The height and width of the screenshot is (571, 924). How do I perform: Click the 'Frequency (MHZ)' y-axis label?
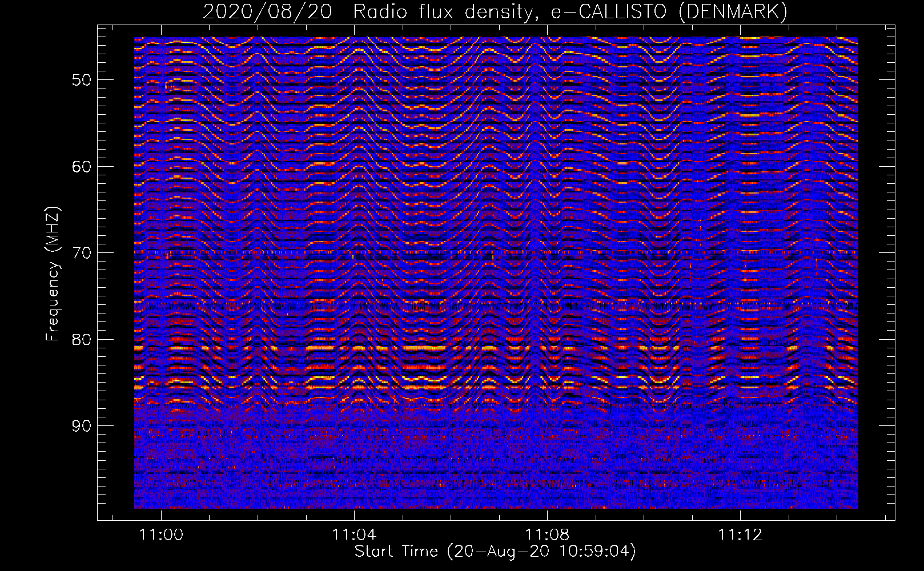click(x=53, y=274)
